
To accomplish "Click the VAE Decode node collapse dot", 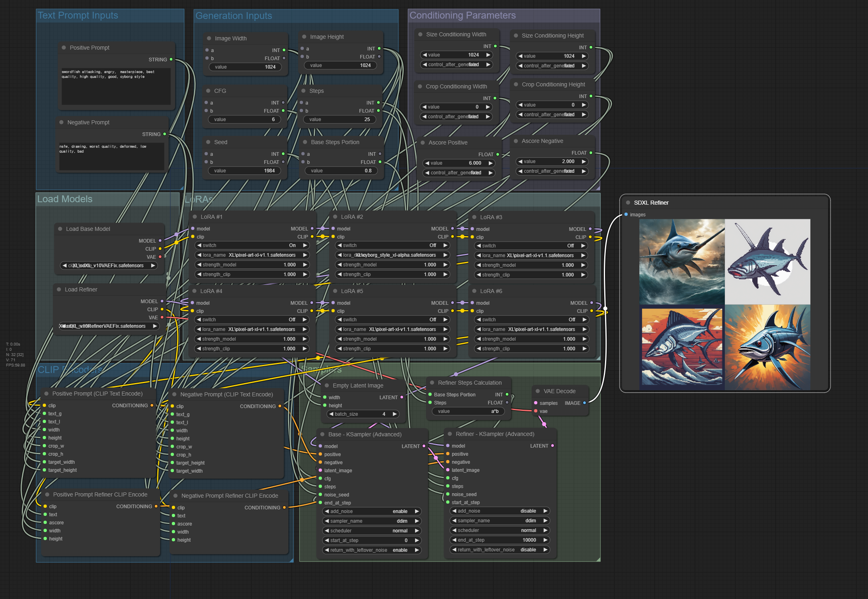I will pyautogui.click(x=538, y=391).
